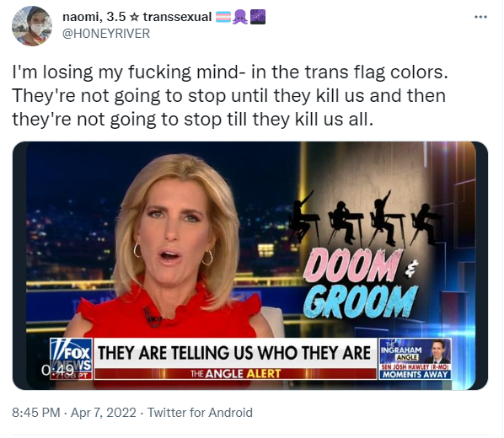
Task: Open the @HONEYRIVER handle link
Action: tap(106, 34)
